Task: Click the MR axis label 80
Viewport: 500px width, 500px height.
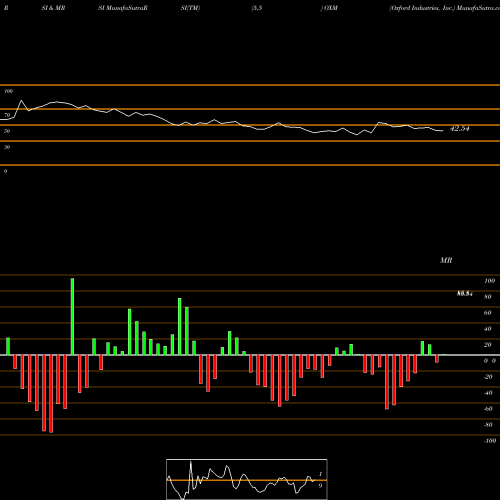Action: (488, 297)
